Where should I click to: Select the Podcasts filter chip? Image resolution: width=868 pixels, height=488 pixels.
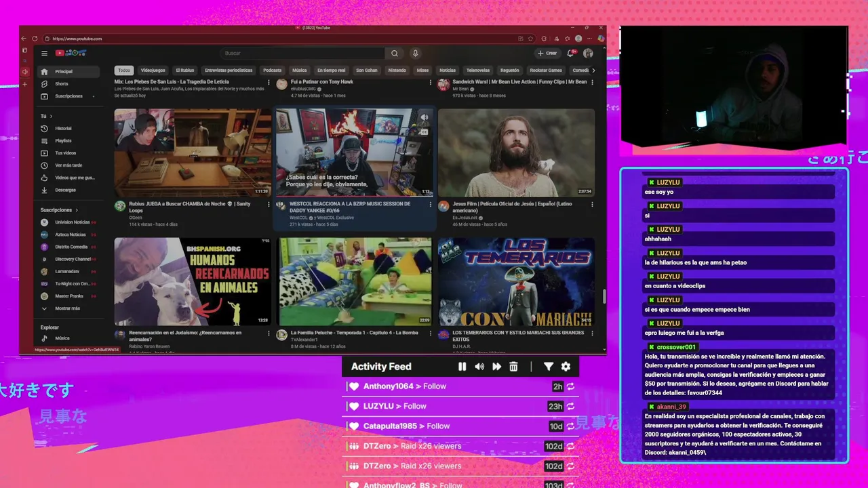click(x=273, y=70)
